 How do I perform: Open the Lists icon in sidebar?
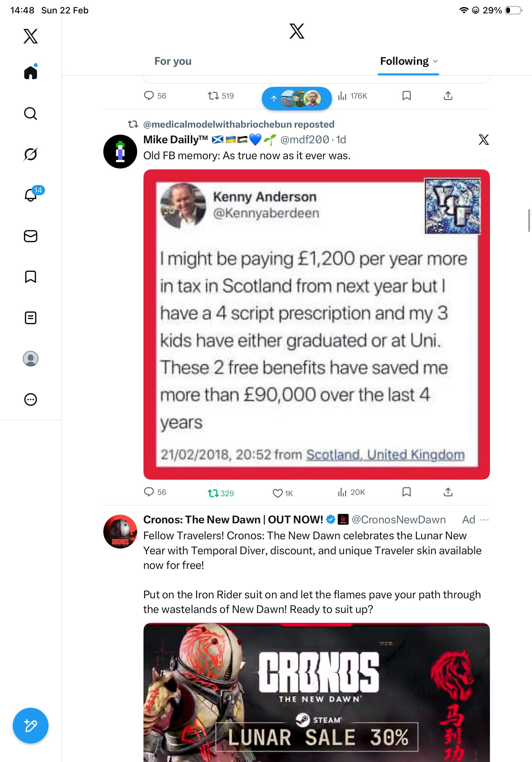click(31, 317)
